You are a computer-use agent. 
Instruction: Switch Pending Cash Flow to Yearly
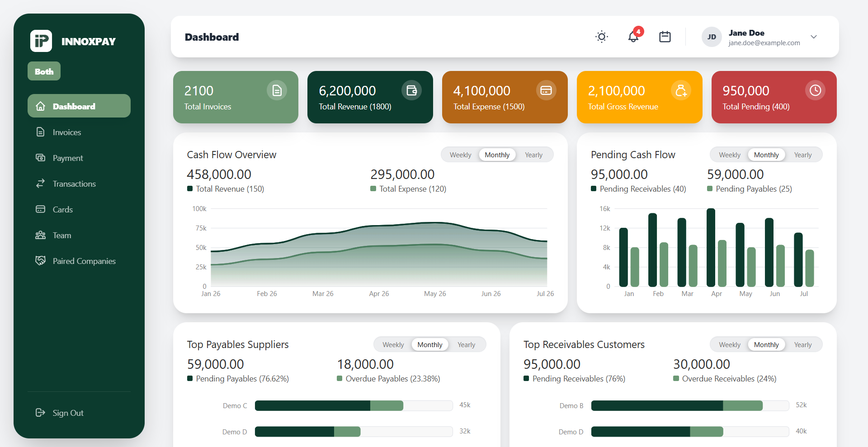[x=802, y=155]
